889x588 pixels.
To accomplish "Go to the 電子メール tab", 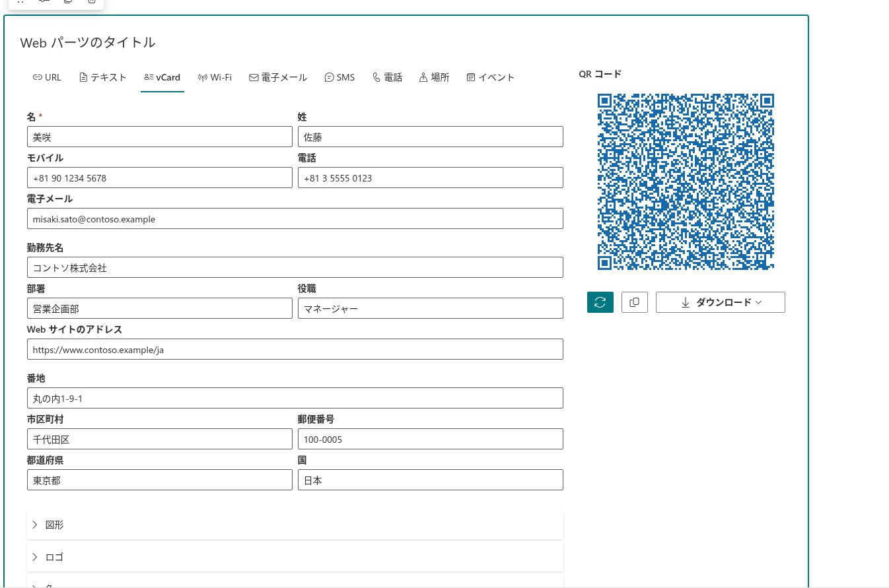I will 278,77.
